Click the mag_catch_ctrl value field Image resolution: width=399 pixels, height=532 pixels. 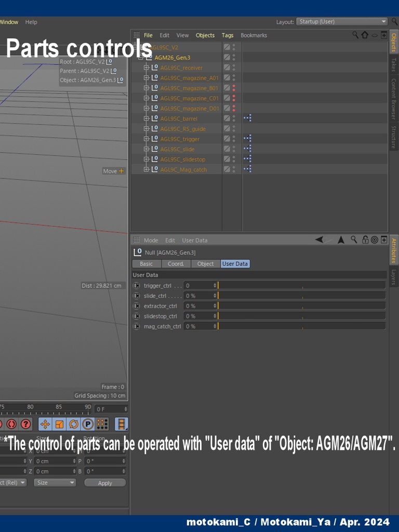[200, 326]
